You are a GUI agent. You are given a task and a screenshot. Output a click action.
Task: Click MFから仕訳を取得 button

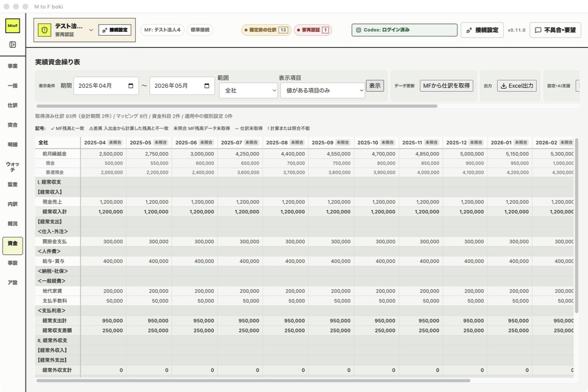click(446, 86)
